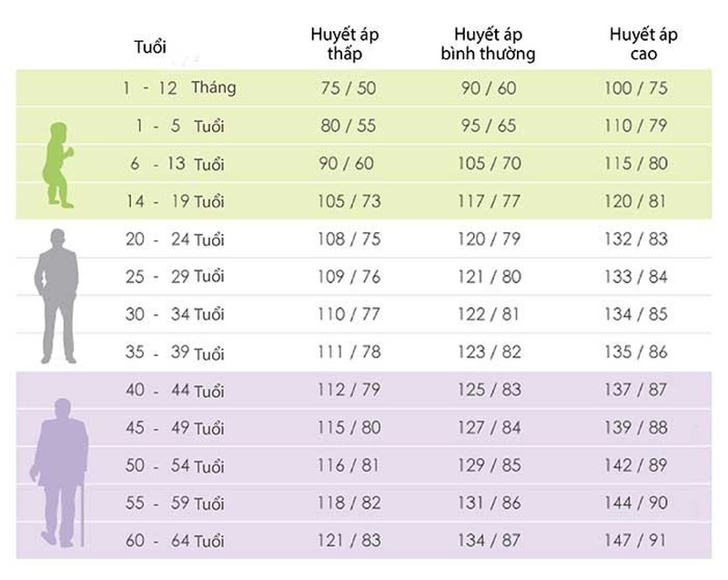Click the purple elderly man with cane
The height and width of the screenshot is (580, 728).
click(x=59, y=473)
